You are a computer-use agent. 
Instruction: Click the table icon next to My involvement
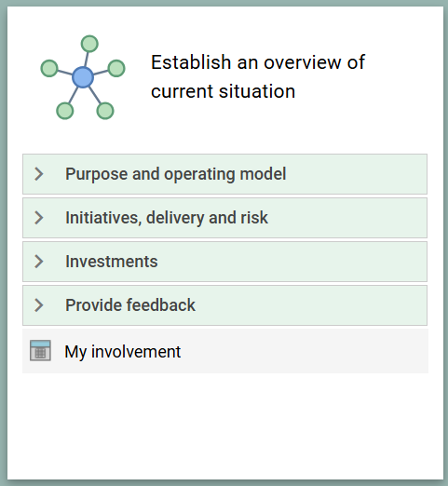(x=40, y=351)
